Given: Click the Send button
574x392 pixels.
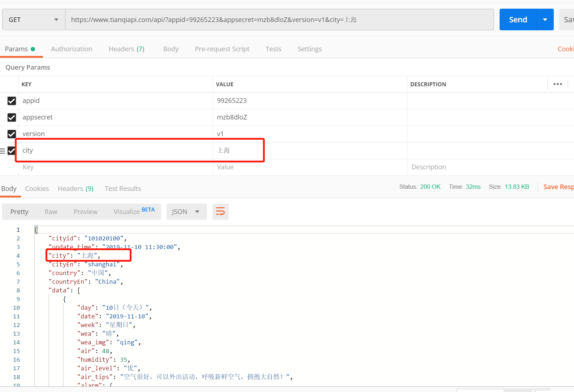Looking at the screenshot, I should click(x=518, y=19).
